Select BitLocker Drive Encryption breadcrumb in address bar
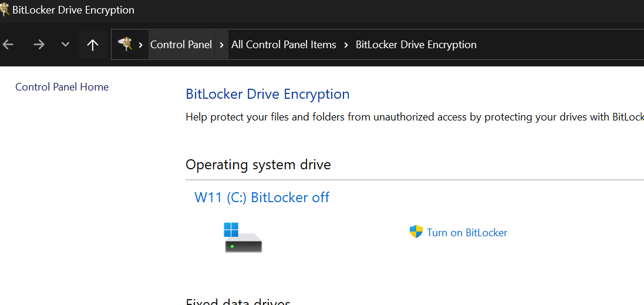This screenshot has height=305, width=644. 416,45
